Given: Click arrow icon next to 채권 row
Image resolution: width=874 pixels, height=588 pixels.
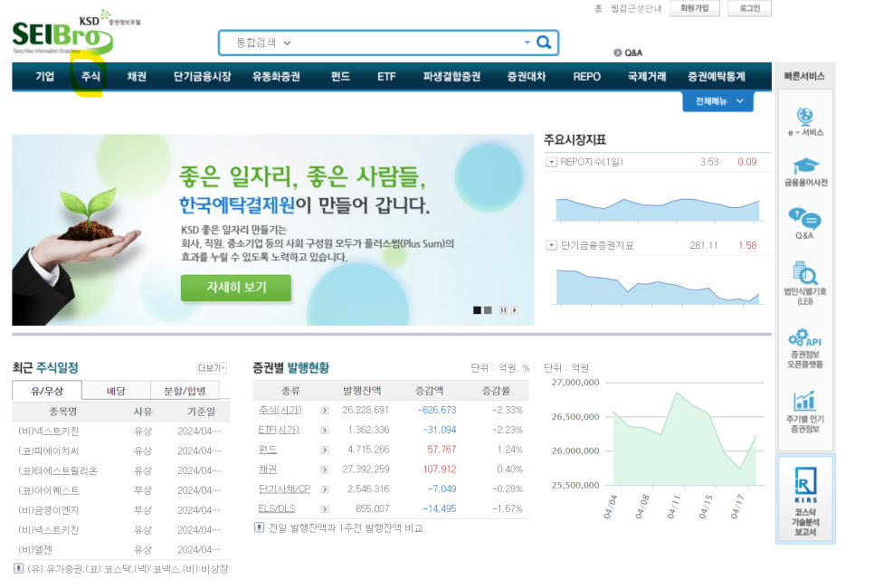Looking at the screenshot, I should pyautogui.click(x=325, y=469).
